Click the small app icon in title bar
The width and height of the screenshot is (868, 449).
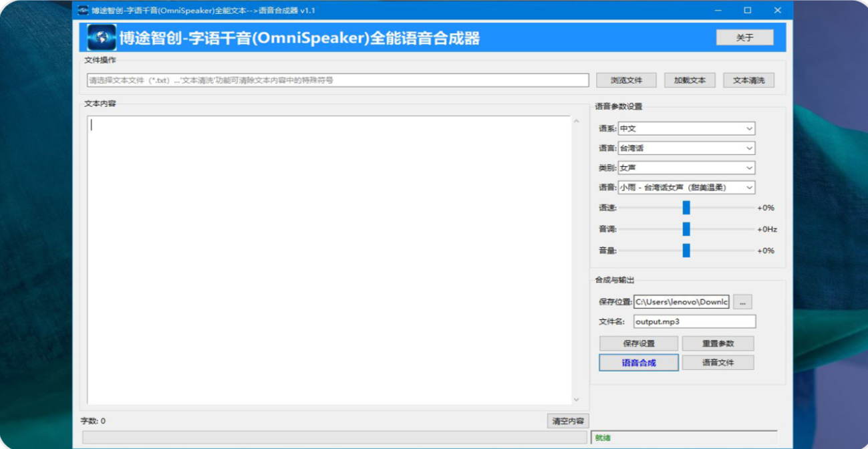click(83, 10)
